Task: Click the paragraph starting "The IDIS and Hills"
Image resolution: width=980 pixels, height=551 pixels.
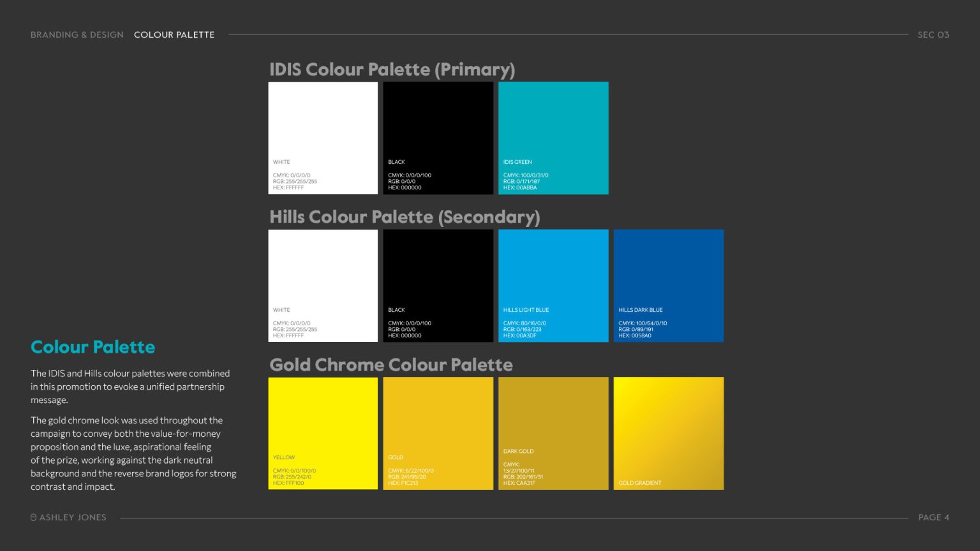Action: [x=130, y=386]
